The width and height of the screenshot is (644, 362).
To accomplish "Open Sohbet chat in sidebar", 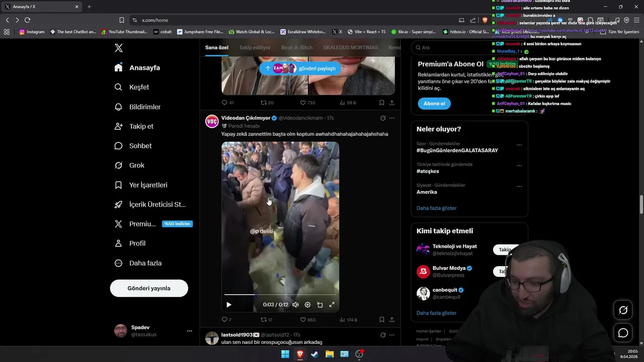I will click(133, 146).
